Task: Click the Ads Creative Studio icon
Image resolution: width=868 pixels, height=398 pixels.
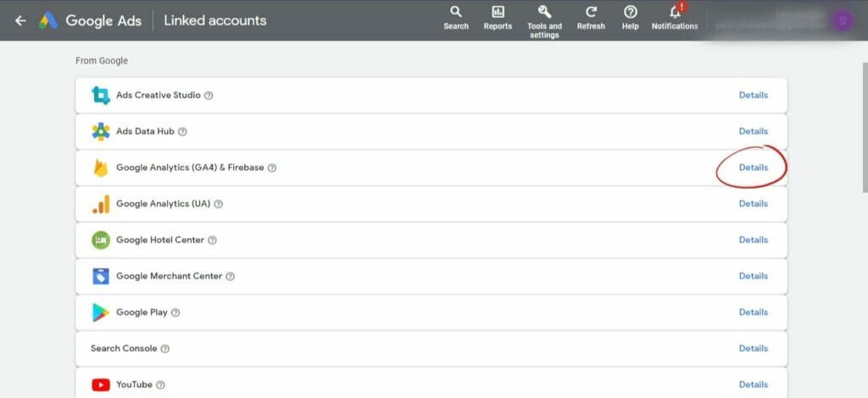Action: click(x=101, y=95)
